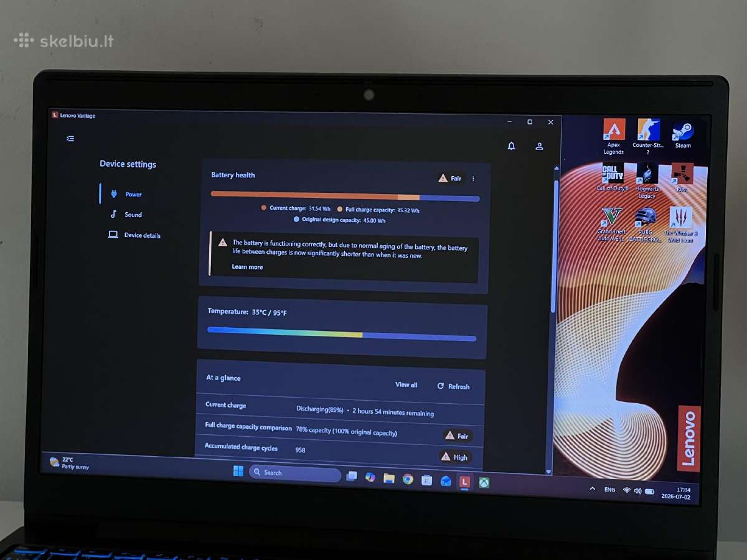
Task: Open the PUBG Battlegrounds desktop shortcut
Action: pyautogui.click(x=646, y=225)
